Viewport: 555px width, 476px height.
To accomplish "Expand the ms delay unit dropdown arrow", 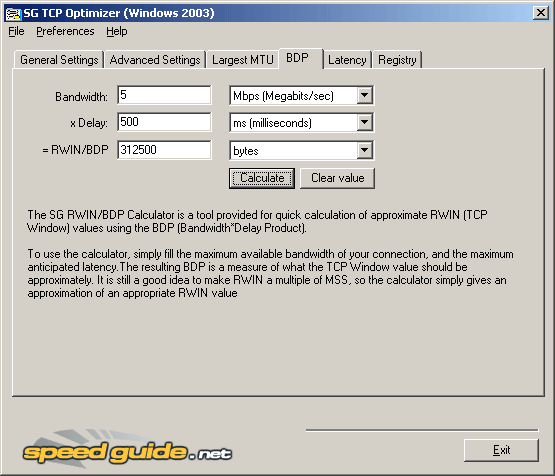I will pos(364,122).
